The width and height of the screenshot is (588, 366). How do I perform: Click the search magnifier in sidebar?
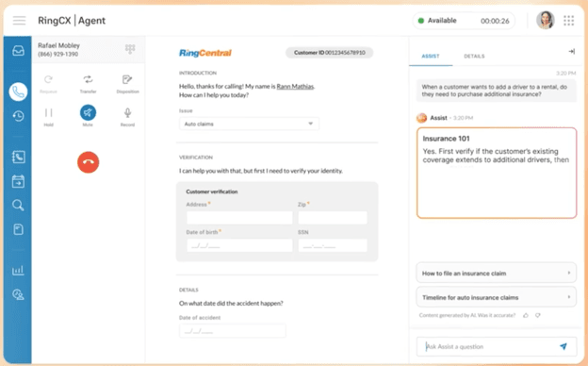pyautogui.click(x=18, y=205)
